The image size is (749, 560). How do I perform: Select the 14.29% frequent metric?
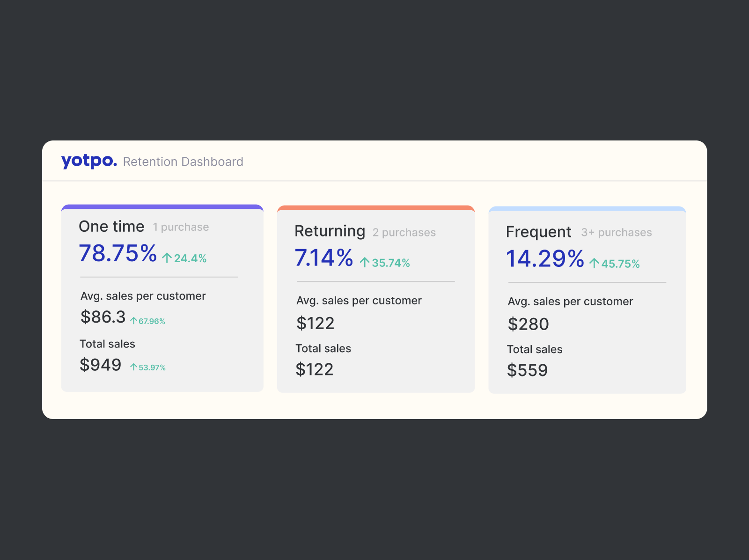coord(544,258)
